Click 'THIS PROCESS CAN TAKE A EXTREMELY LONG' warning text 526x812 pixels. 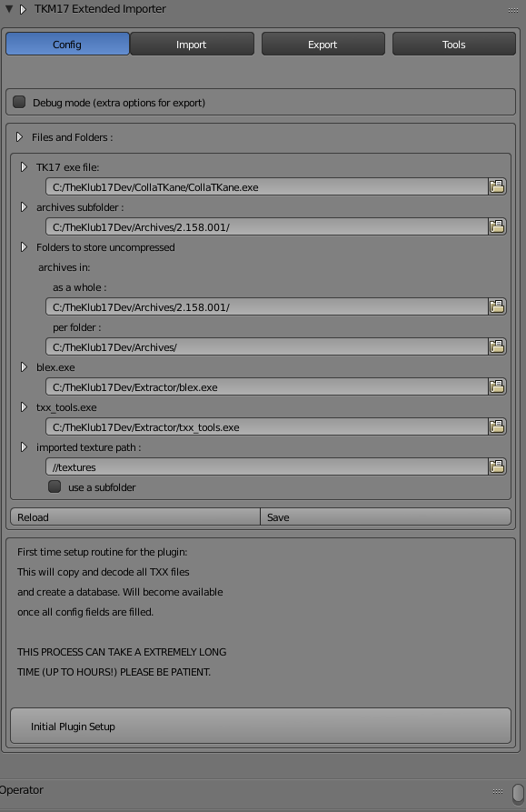point(122,652)
